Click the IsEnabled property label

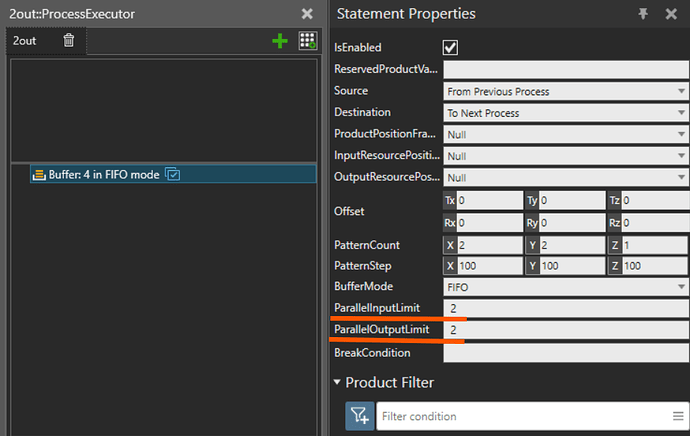[358, 48]
